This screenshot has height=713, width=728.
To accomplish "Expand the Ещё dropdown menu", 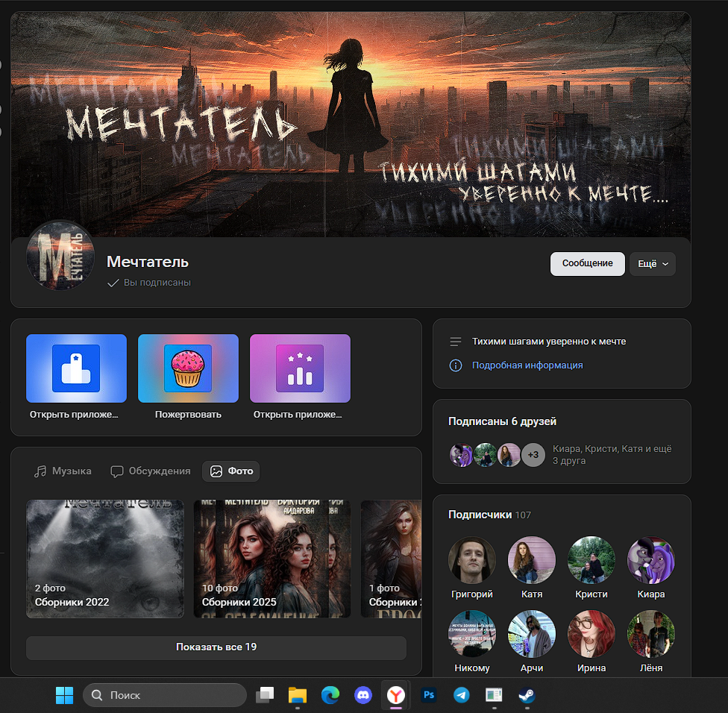I will 653,264.
